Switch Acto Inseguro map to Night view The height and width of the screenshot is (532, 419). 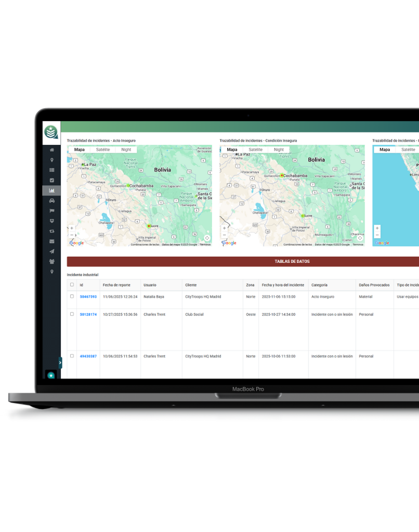click(126, 149)
